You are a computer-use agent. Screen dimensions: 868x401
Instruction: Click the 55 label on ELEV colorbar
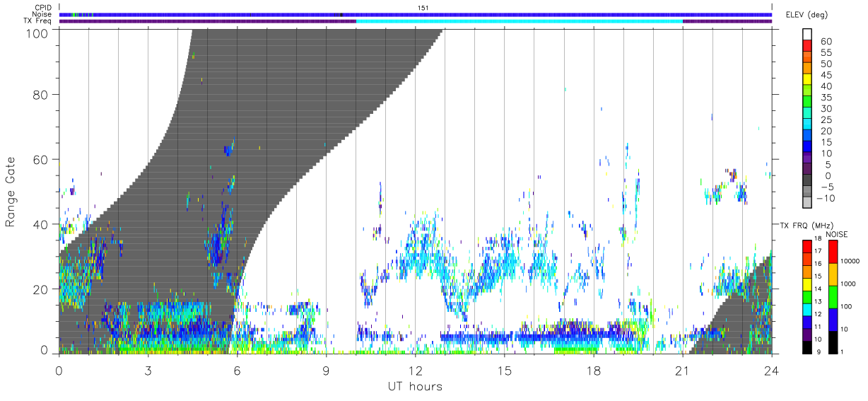click(826, 52)
